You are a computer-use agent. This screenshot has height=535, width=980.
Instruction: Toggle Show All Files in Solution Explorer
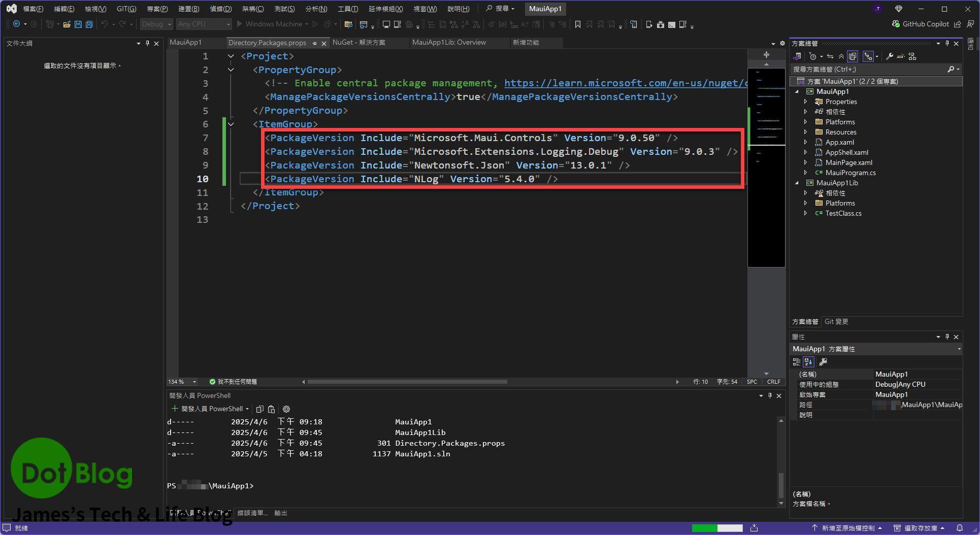click(853, 56)
